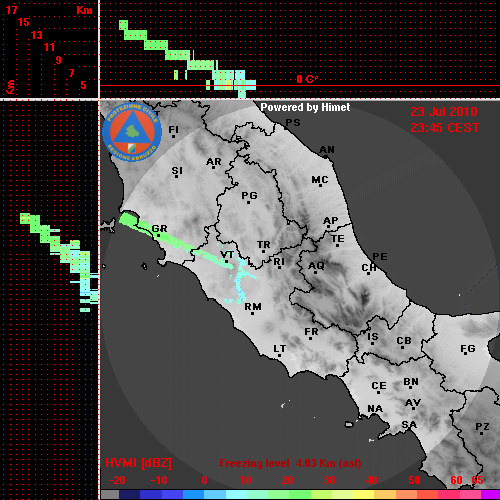Image resolution: width=500 pixels, height=500 pixels.
Task: Click the '40' color scale value
Action: 372,480
